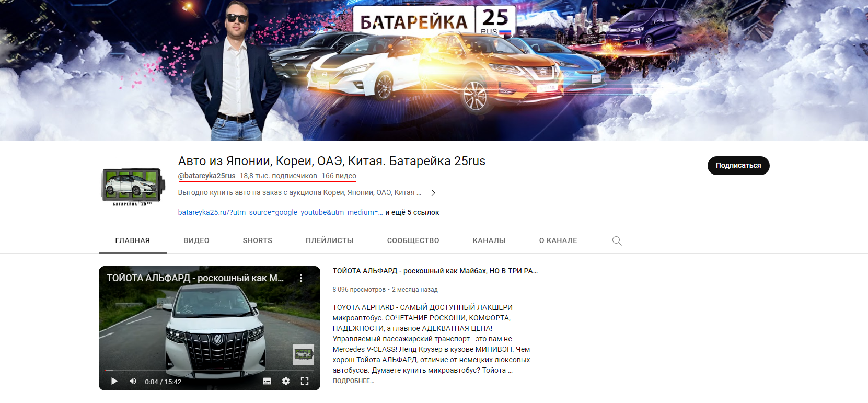Open the three-dot menu on video
The image size is (868, 403).
pos(301,278)
